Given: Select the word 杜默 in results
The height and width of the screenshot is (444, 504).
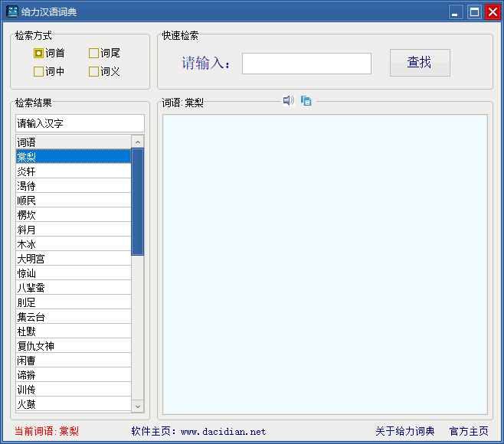Looking at the screenshot, I should [x=74, y=331].
